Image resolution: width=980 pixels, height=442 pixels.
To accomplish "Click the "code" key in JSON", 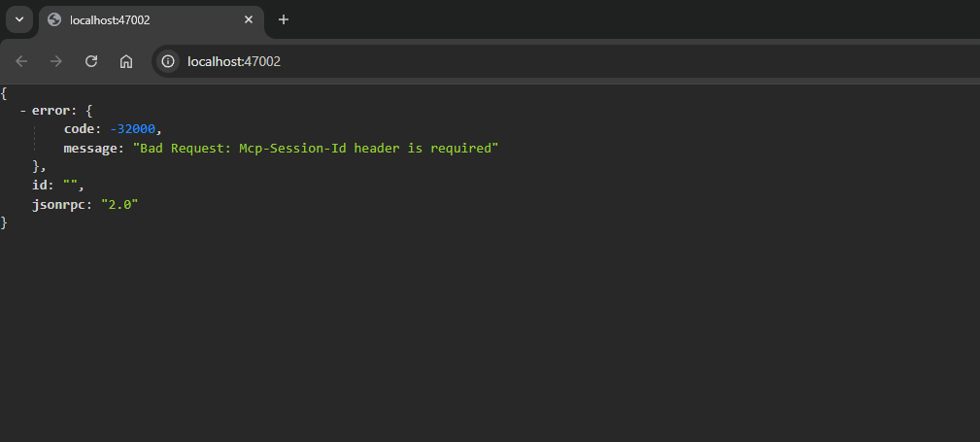I will (x=80, y=129).
